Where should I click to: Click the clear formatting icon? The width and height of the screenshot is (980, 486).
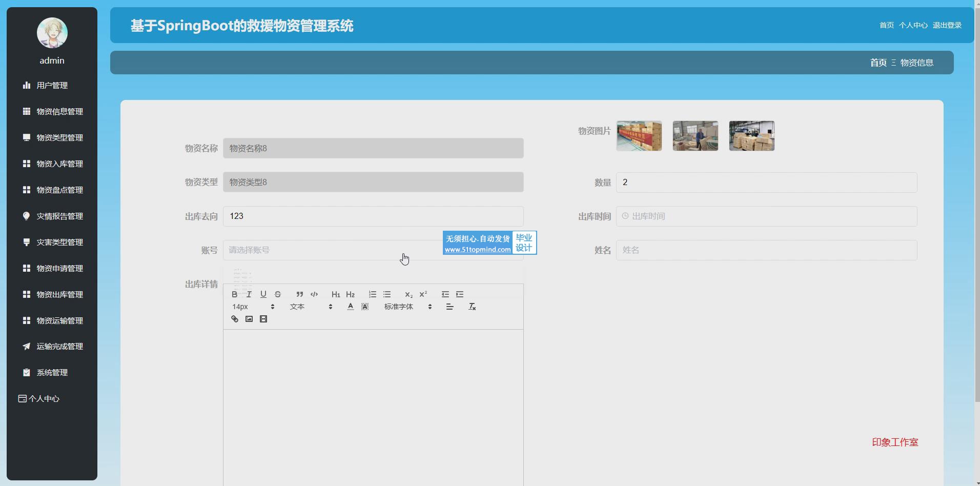pyautogui.click(x=472, y=307)
